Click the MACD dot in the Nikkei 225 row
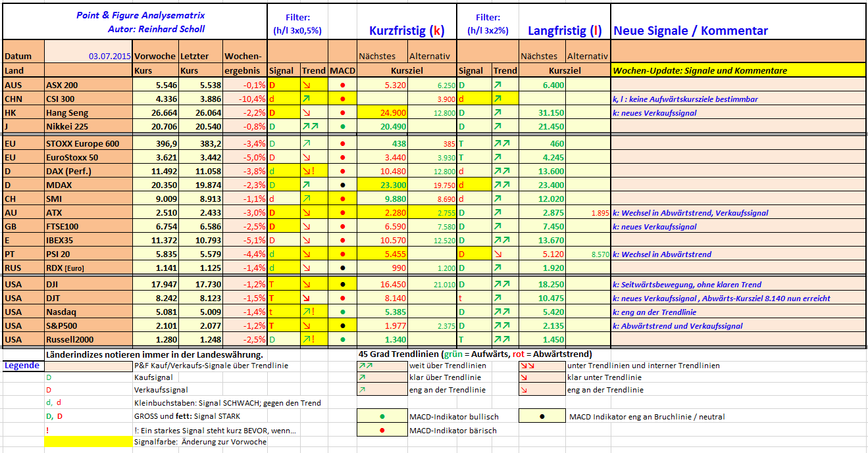 click(343, 126)
